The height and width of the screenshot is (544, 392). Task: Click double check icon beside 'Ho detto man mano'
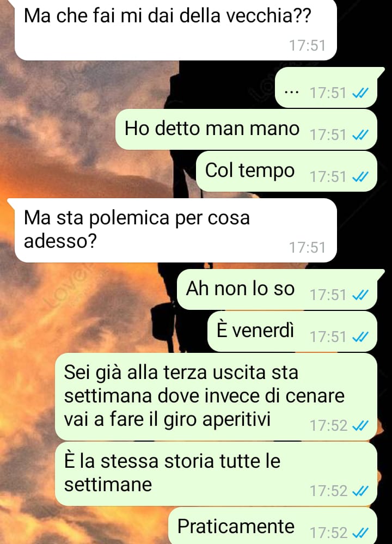pyautogui.click(x=360, y=135)
